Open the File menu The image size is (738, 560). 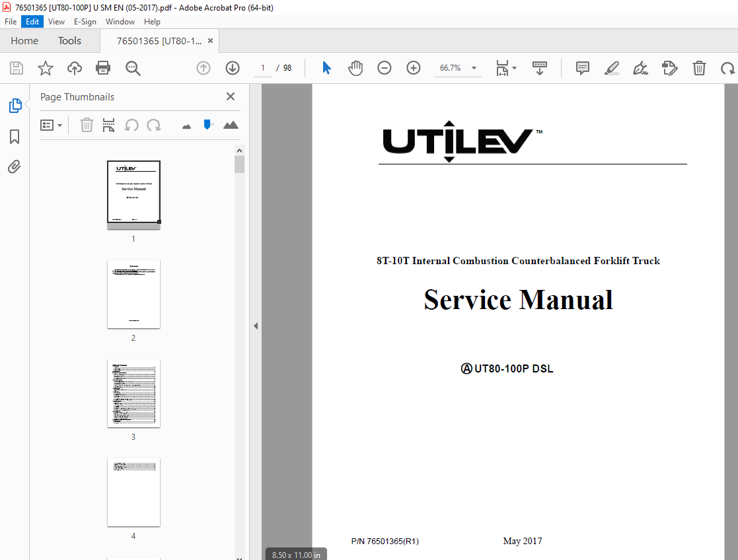pos(11,22)
